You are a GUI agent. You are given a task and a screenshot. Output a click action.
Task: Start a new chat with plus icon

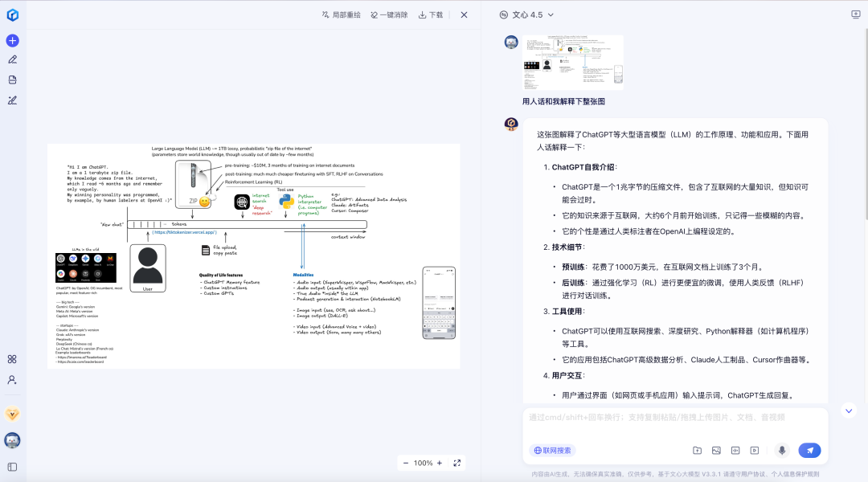click(12, 40)
